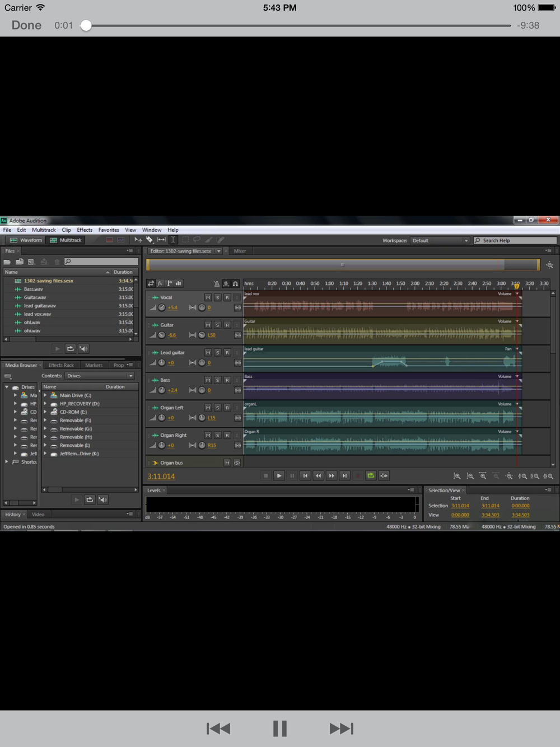The width and height of the screenshot is (560, 747).
Task: Arm the Lead guitar track for recording
Action: point(227,352)
